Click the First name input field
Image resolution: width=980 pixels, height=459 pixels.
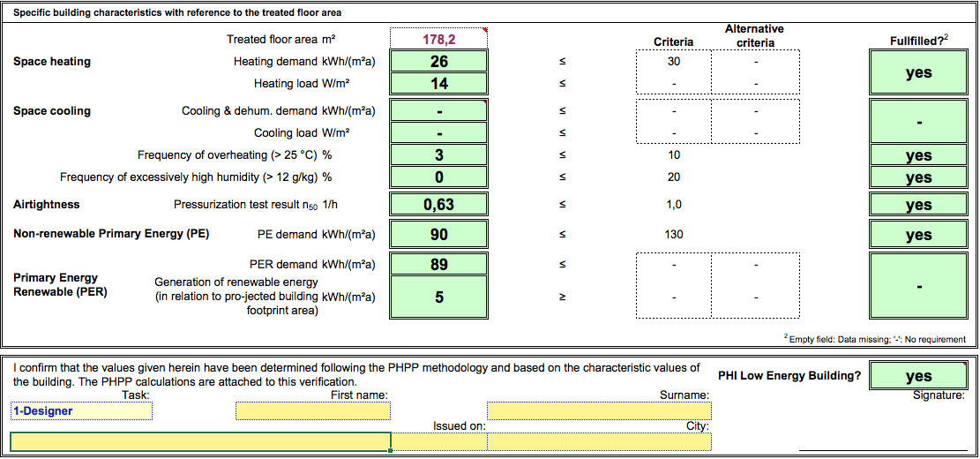click(x=312, y=411)
